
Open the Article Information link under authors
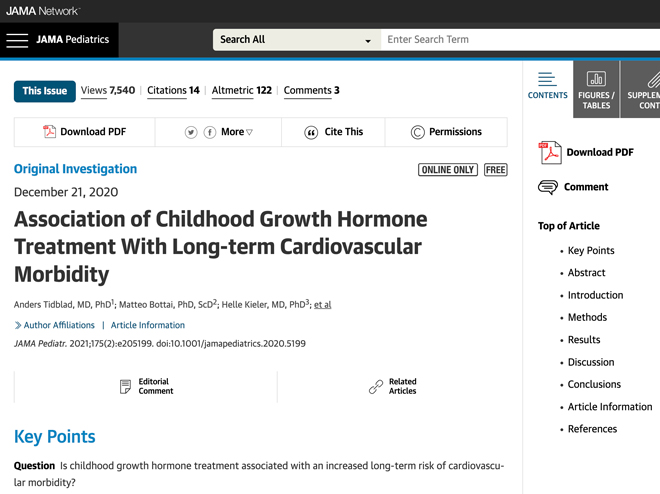(148, 325)
